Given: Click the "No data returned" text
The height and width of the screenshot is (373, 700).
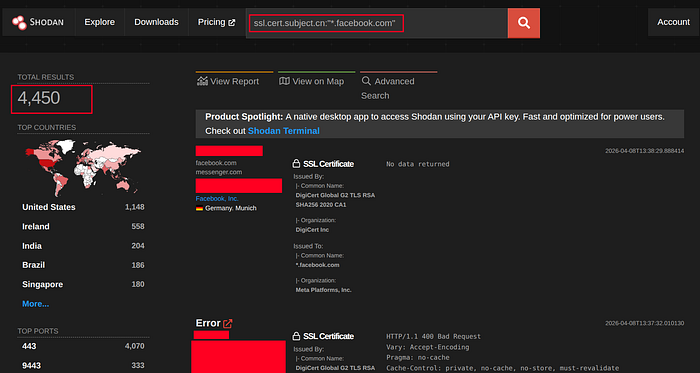Looking at the screenshot, I should point(417,164).
